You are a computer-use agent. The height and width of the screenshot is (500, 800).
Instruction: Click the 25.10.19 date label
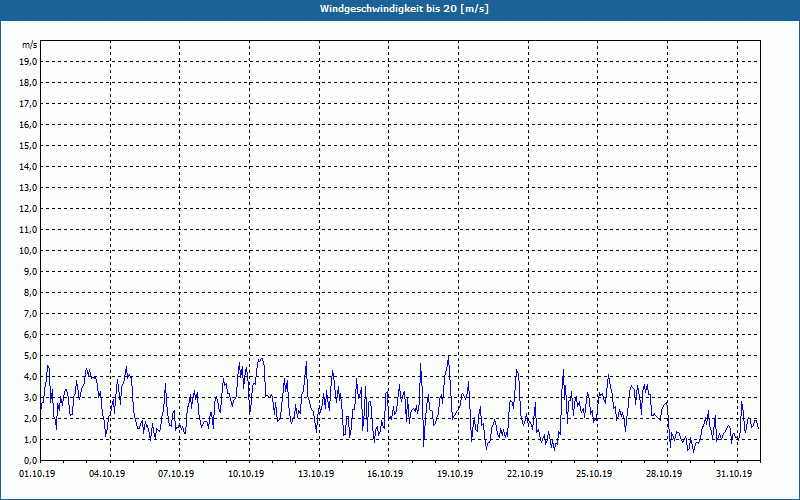coord(594,474)
